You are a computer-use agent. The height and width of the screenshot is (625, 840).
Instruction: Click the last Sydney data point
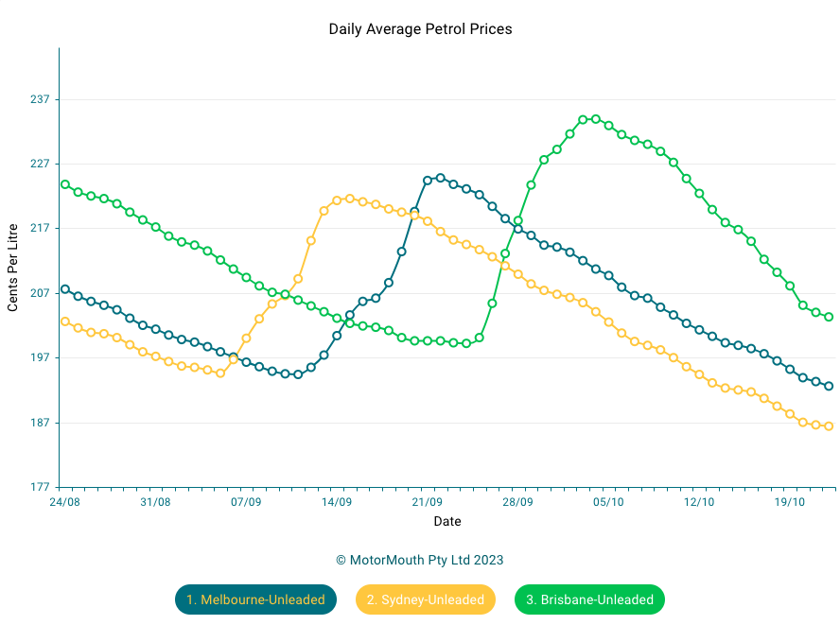pyautogui.click(x=829, y=426)
